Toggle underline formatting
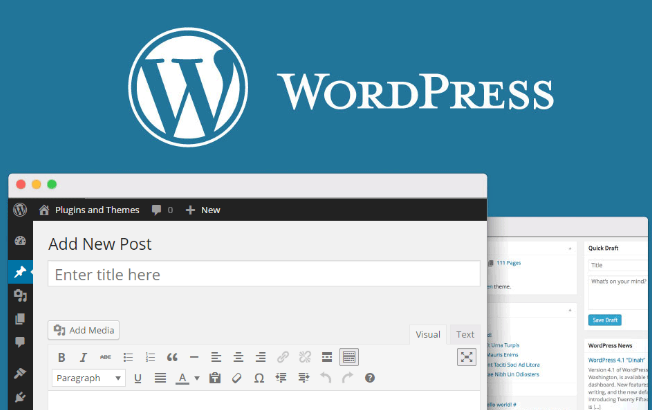Screen dimensions: 652x410 (138, 378)
